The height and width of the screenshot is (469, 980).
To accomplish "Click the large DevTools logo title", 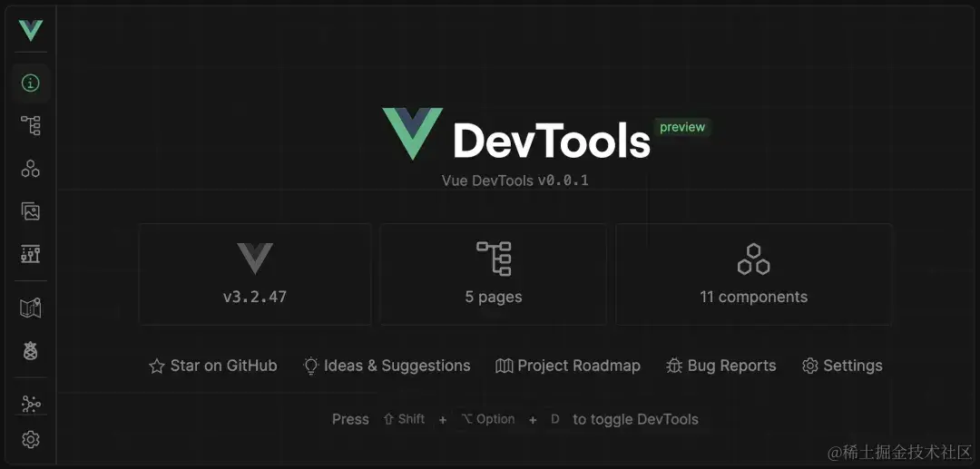I will [516, 133].
